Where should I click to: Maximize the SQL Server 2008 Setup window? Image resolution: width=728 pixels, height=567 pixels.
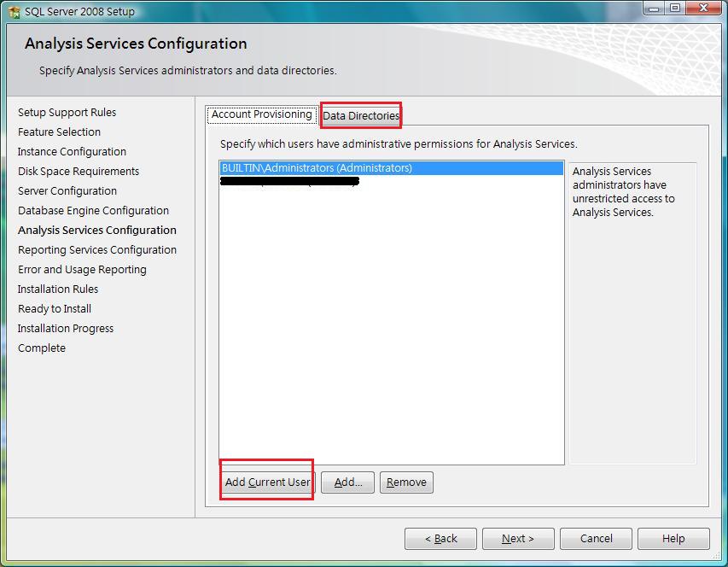point(675,9)
